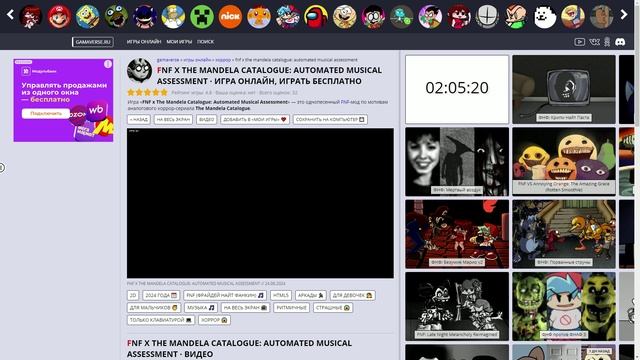Select the 2024 ГОДА tag
The height and width of the screenshot is (360, 640).
point(161,295)
